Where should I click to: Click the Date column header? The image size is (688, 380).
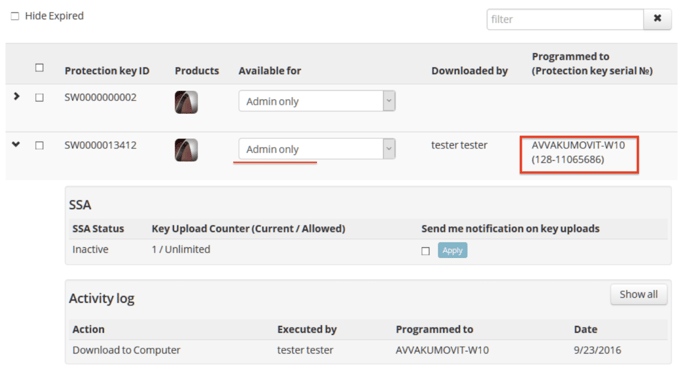tap(586, 330)
